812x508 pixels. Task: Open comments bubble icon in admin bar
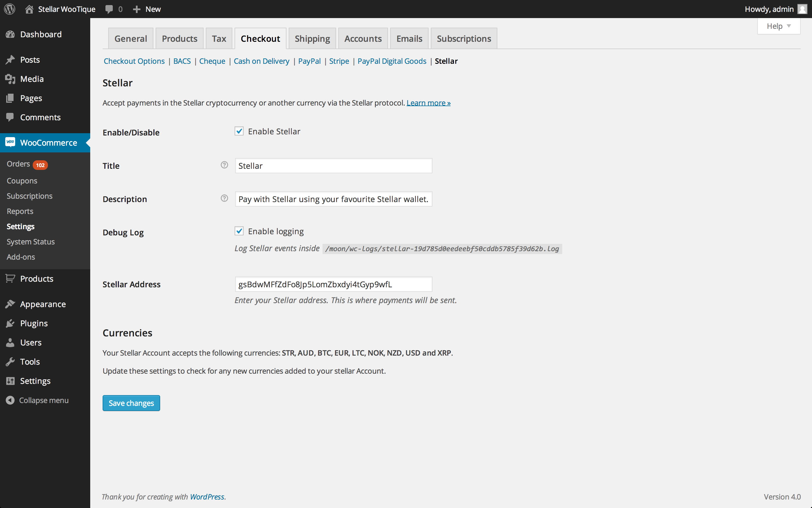tap(109, 9)
